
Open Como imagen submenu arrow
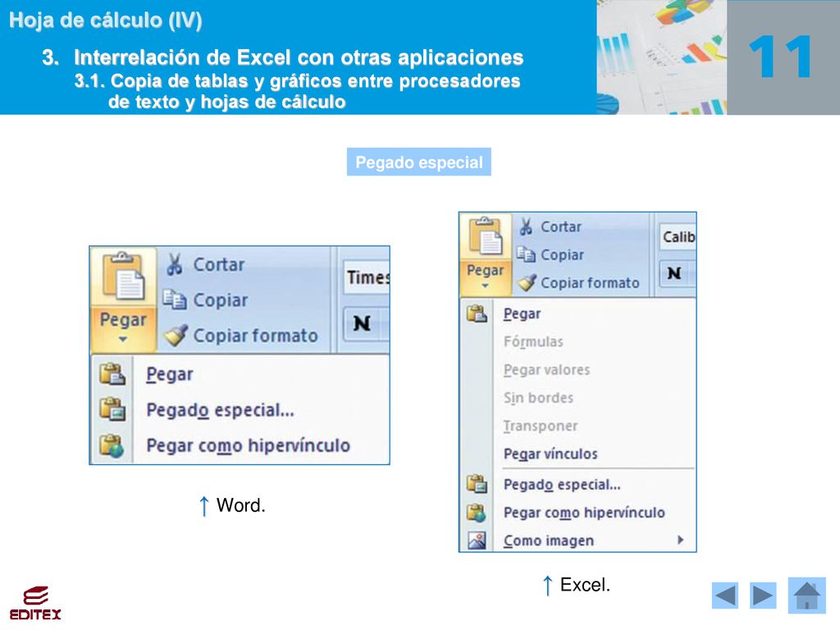680,540
